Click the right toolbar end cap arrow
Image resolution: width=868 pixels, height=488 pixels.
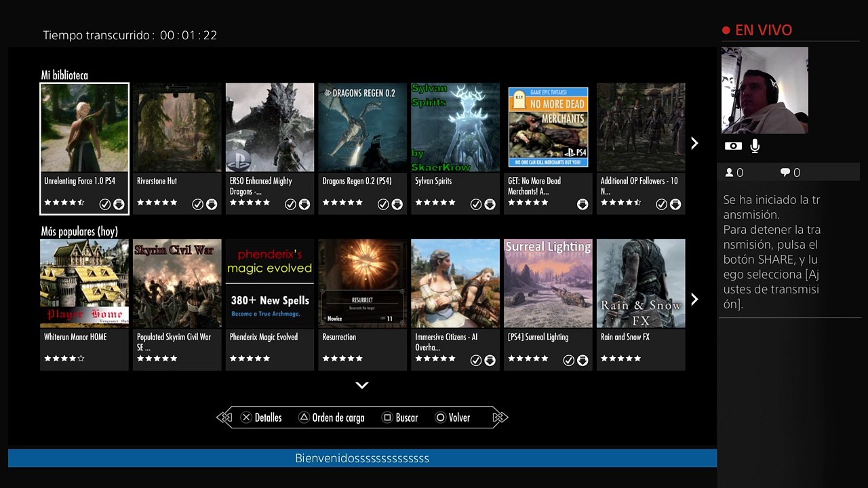(500, 418)
